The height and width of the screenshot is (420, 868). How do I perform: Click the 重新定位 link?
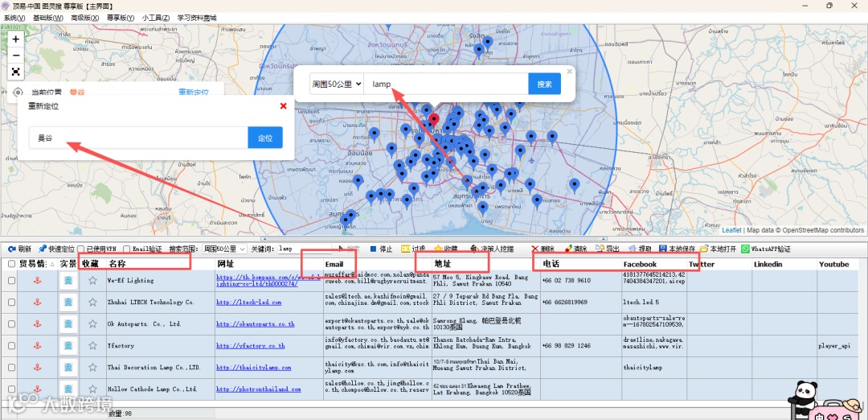[194, 93]
